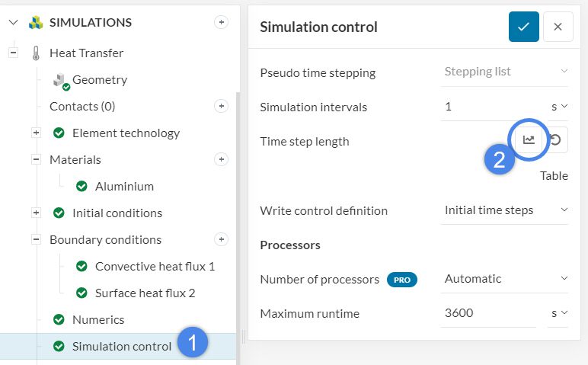Select Convective heat flux 1 item
This screenshot has height=365, width=588.
click(155, 266)
